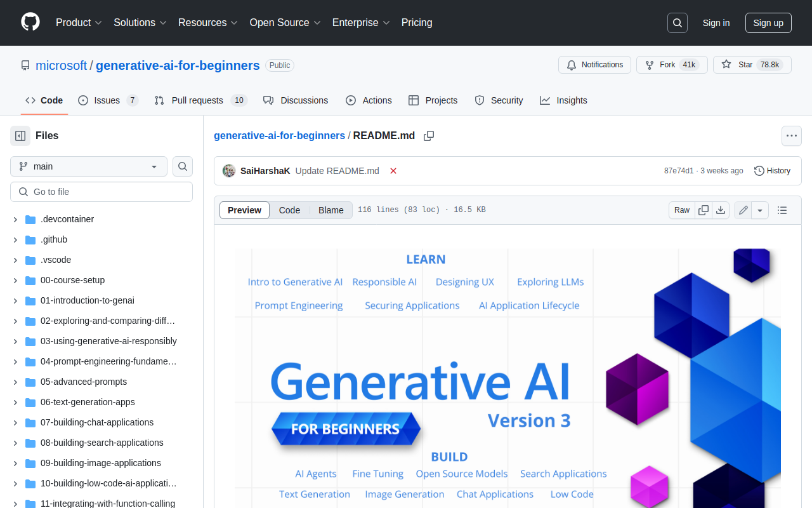Expand the 00-course-setup folder
The width and height of the screenshot is (812, 508).
(15, 280)
